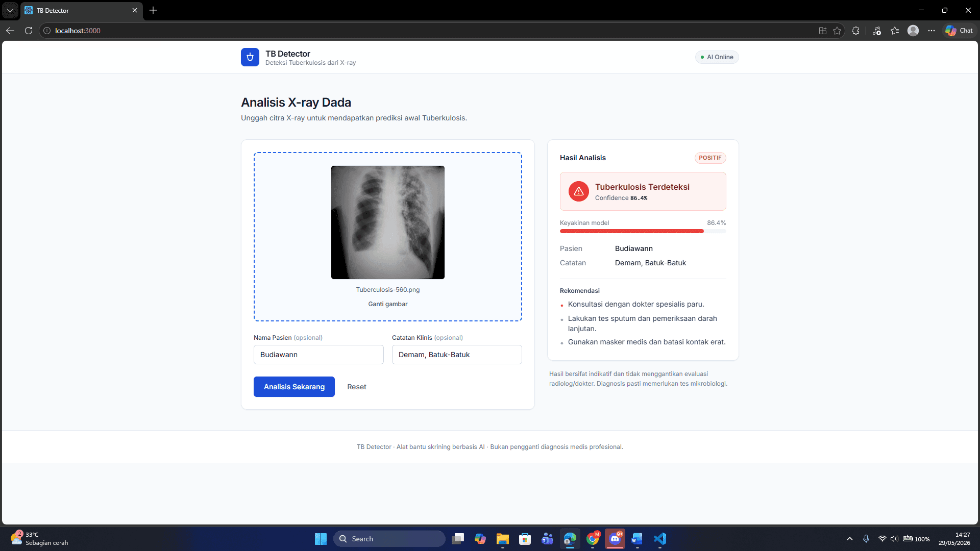Click the Catatan Klinis input field
The image size is (980, 551).
tap(457, 355)
